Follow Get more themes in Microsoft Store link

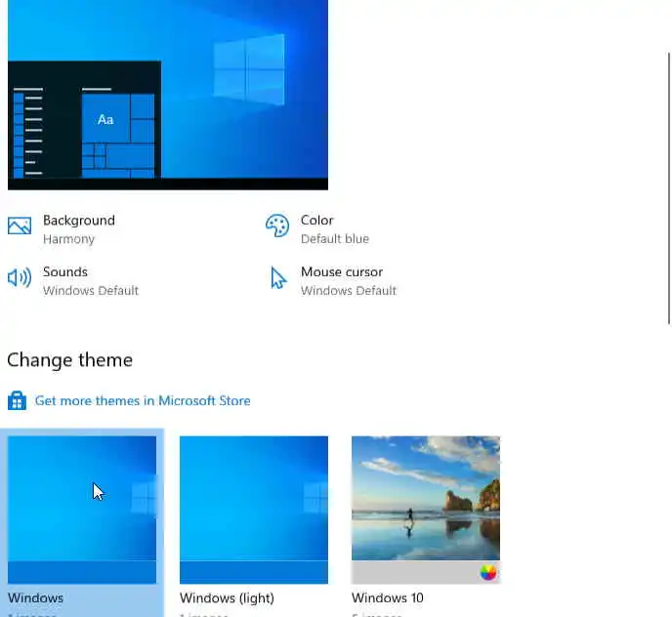point(143,400)
